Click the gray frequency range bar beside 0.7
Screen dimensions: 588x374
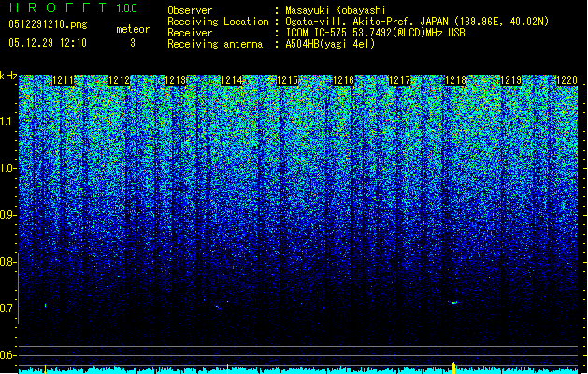tap(18, 289)
